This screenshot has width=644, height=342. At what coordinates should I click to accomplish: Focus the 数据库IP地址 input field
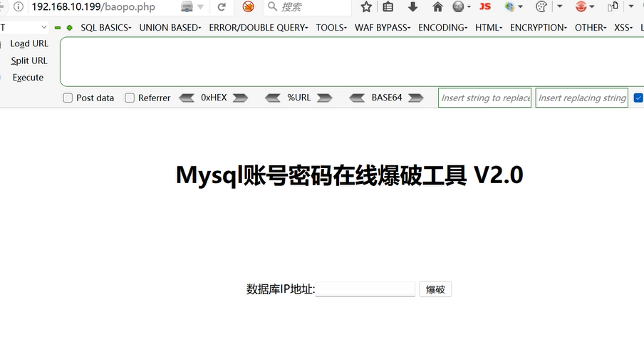[365, 289]
